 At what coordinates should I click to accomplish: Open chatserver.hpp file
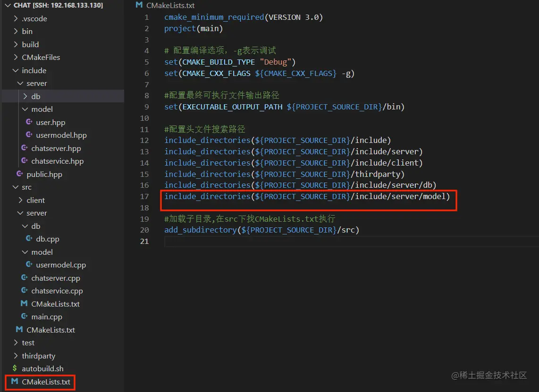click(x=56, y=149)
